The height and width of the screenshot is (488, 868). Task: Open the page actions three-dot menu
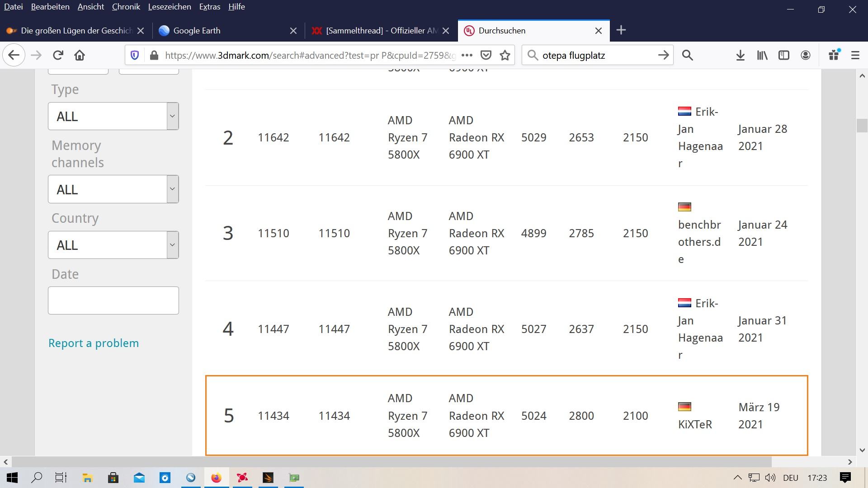(467, 55)
